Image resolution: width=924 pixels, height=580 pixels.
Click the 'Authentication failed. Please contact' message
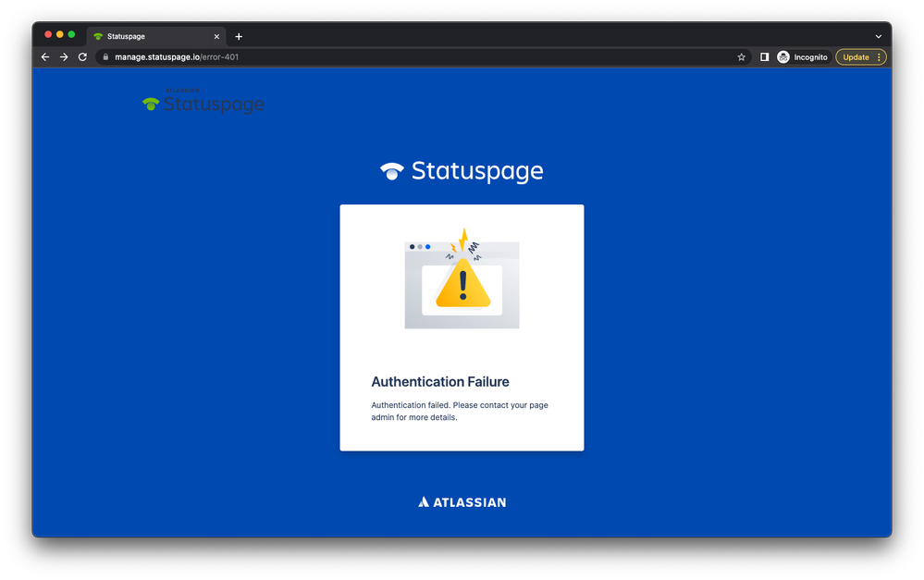coord(460,411)
